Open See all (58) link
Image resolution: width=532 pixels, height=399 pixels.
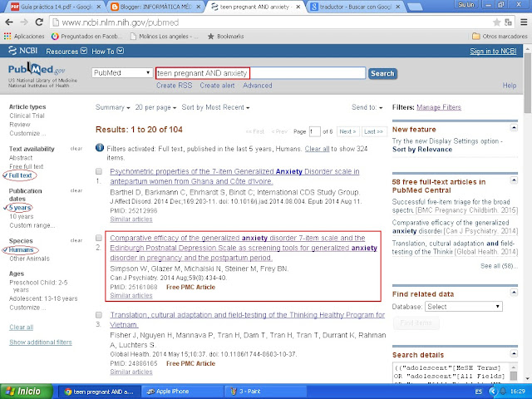(x=499, y=266)
